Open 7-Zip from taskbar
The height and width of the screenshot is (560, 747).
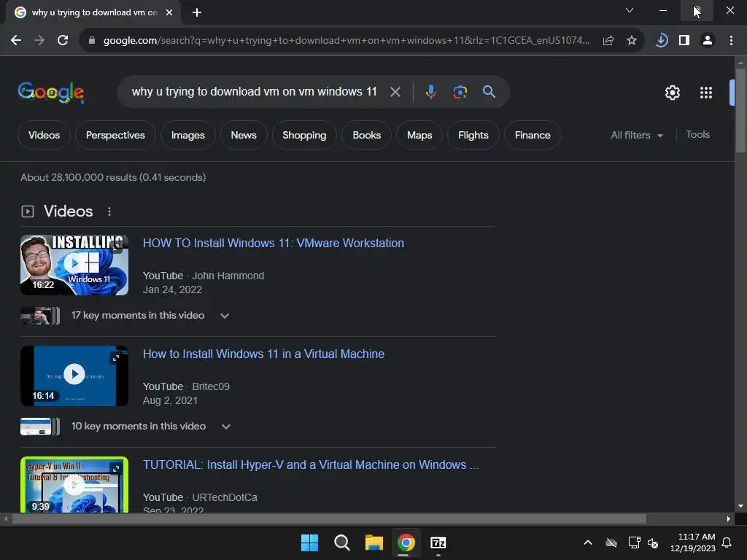(438, 542)
